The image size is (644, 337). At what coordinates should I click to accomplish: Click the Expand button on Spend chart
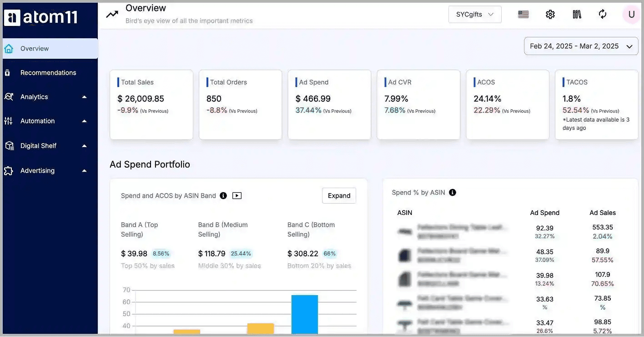coord(338,195)
